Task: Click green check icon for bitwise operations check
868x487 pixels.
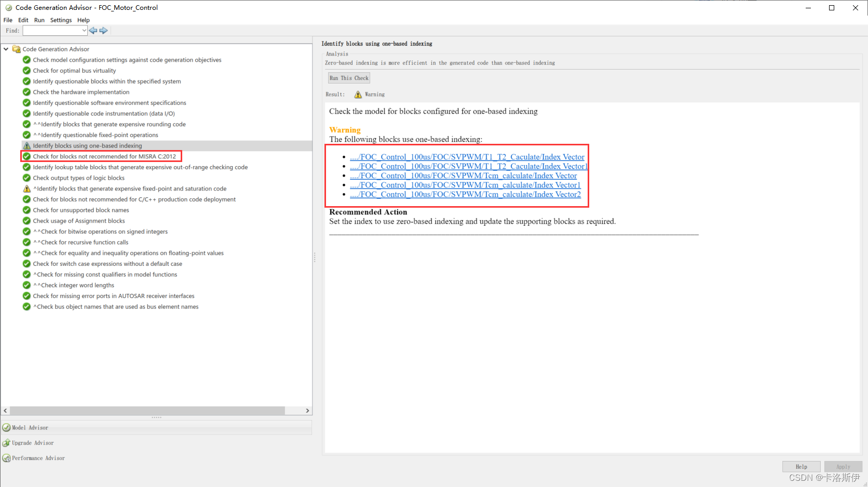Action: [x=27, y=232]
